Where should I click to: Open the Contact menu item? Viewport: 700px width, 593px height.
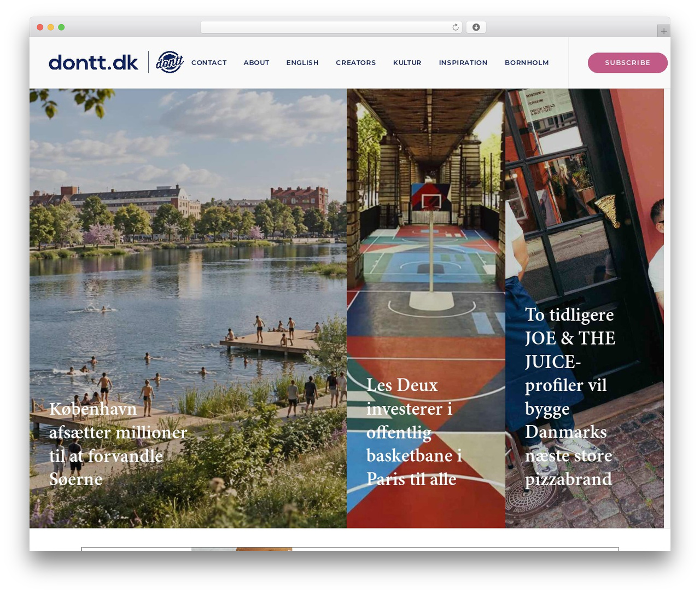pos(209,63)
